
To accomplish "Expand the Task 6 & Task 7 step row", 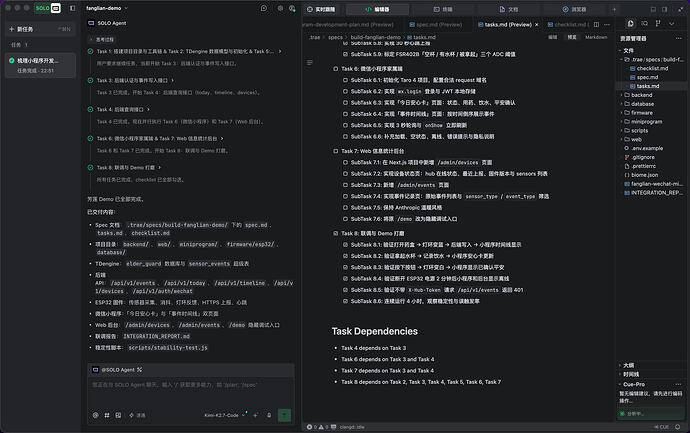I will coord(156,139).
